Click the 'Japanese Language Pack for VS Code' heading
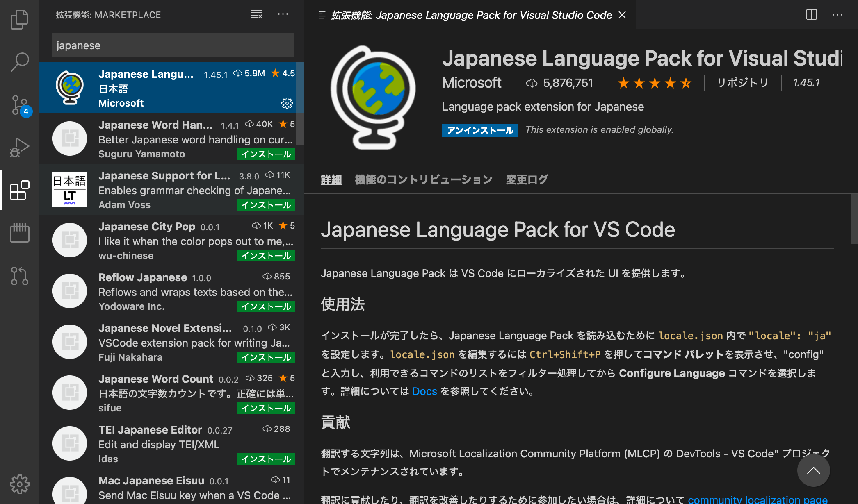 [497, 229]
